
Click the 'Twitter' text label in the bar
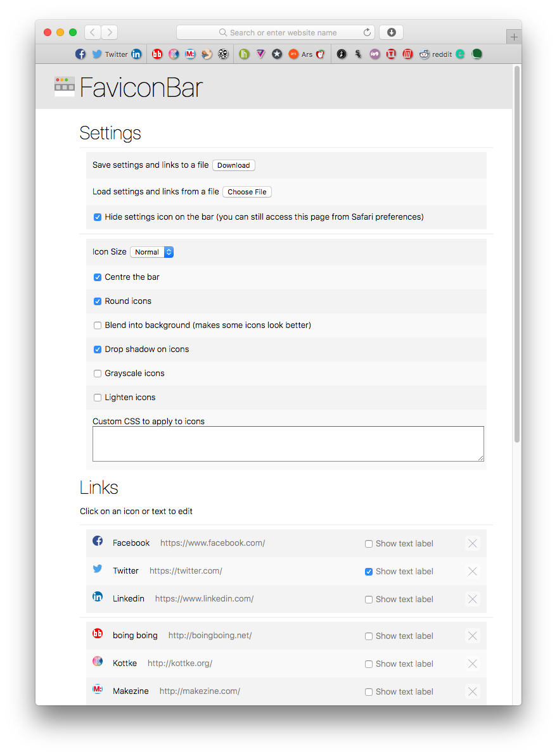click(117, 54)
